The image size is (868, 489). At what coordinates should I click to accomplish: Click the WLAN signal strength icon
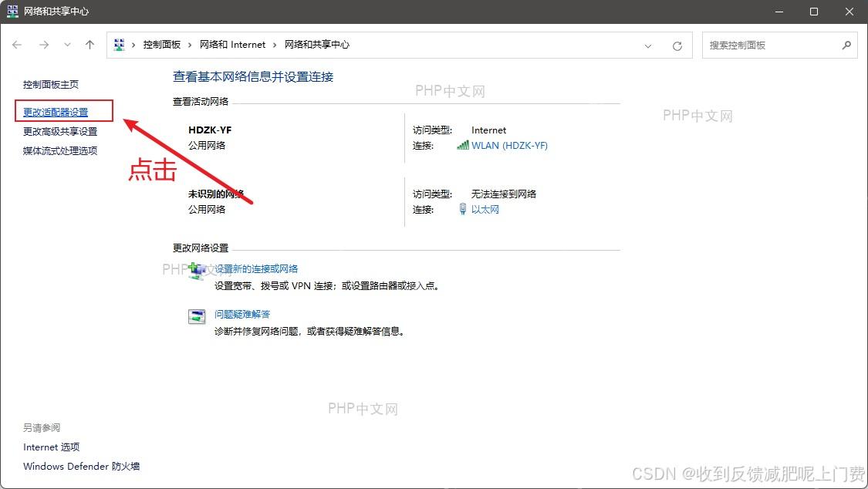click(x=463, y=145)
